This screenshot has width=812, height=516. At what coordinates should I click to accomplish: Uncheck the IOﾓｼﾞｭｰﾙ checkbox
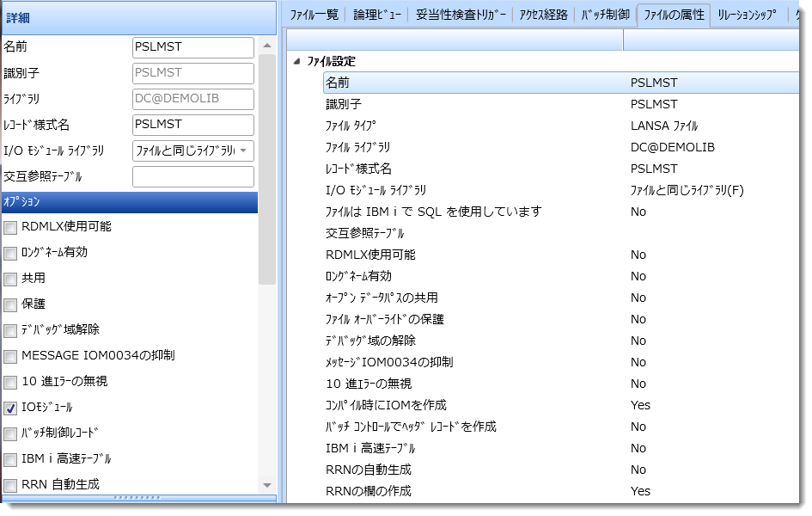pos(10,408)
